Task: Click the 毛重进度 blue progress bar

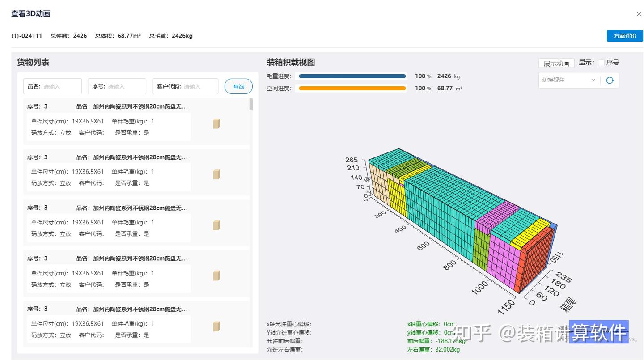Action: (x=352, y=76)
